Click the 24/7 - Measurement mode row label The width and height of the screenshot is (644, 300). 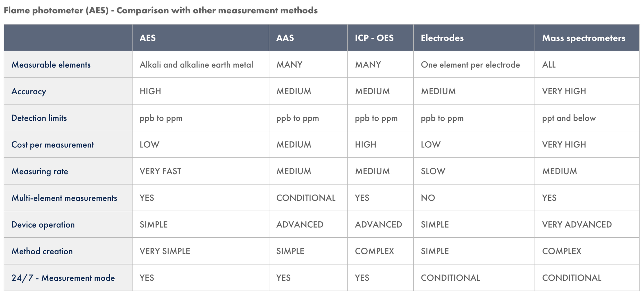pyautogui.click(x=63, y=278)
